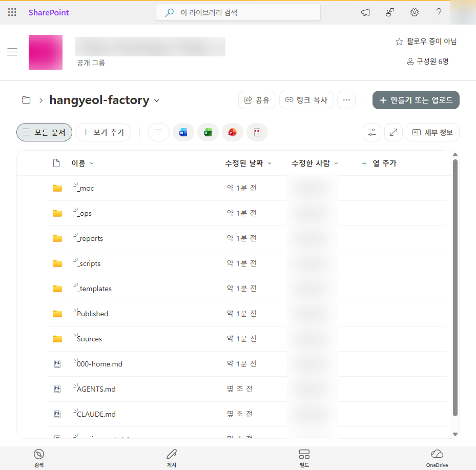The image size is (476, 470).
Task: Select the Published folder icon
Action: pyautogui.click(x=57, y=314)
